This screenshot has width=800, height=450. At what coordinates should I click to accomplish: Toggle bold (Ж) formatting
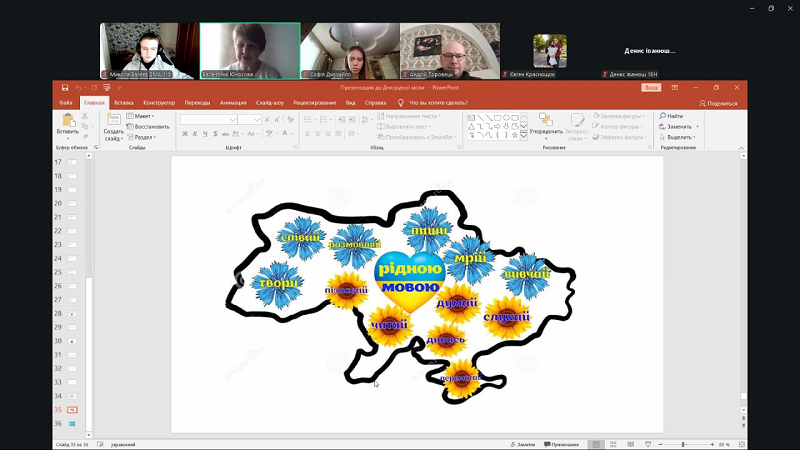point(184,133)
